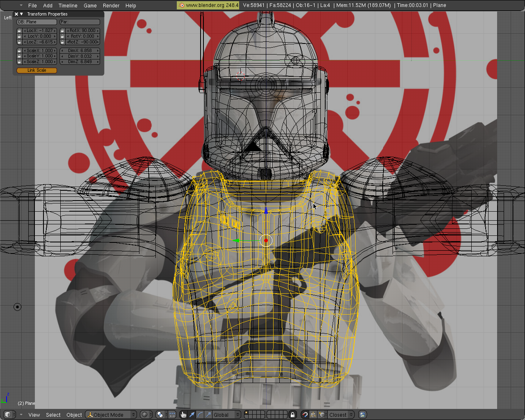Viewport: 525px width, 420px height.
Task: Toggle the RotZ lock icon
Action: [x=62, y=42]
